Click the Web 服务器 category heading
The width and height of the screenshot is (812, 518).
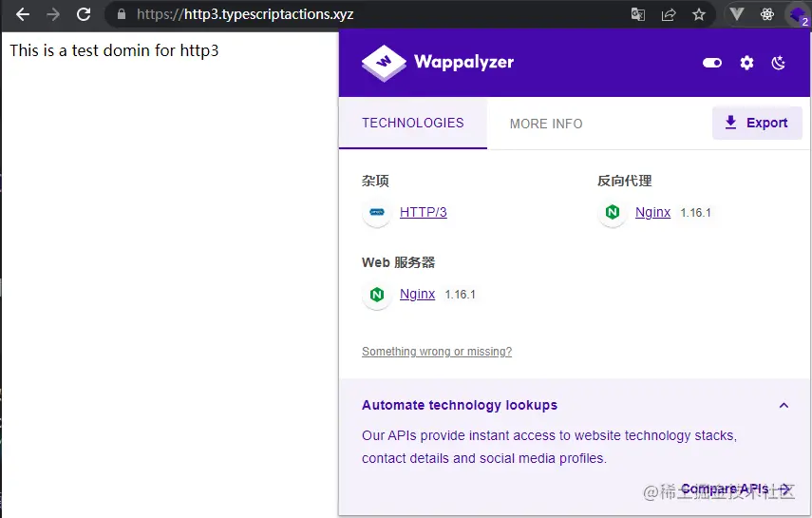coord(398,262)
